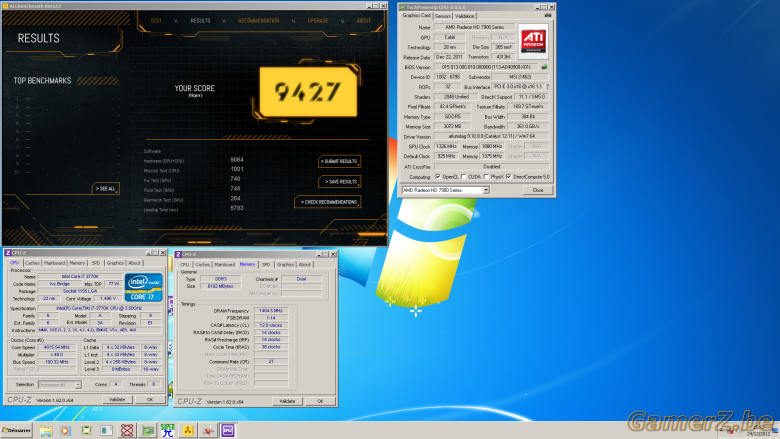This screenshot has width=780, height=439.
Task: Open RESULTS menu in benchmark window
Action: point(200,21)
